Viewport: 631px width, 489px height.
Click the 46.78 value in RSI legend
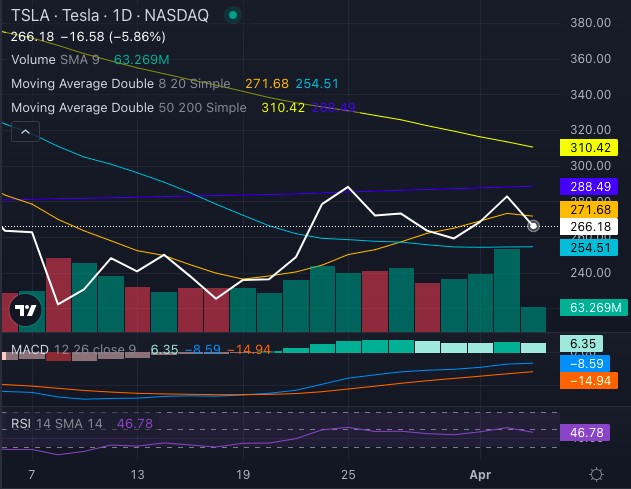[x=135, y=423]
